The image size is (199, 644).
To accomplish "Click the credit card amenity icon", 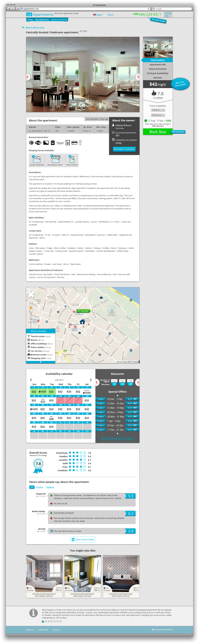I will 74,143.
